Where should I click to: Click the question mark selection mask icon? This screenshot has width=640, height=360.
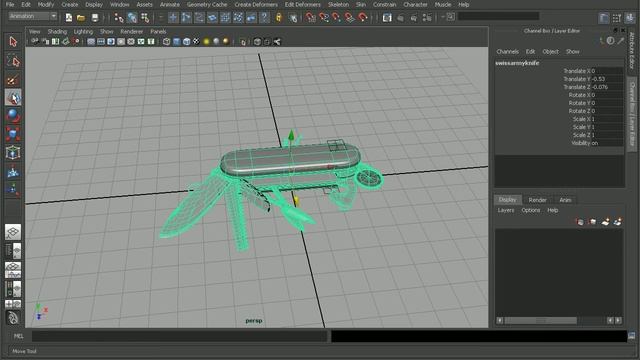264,18
